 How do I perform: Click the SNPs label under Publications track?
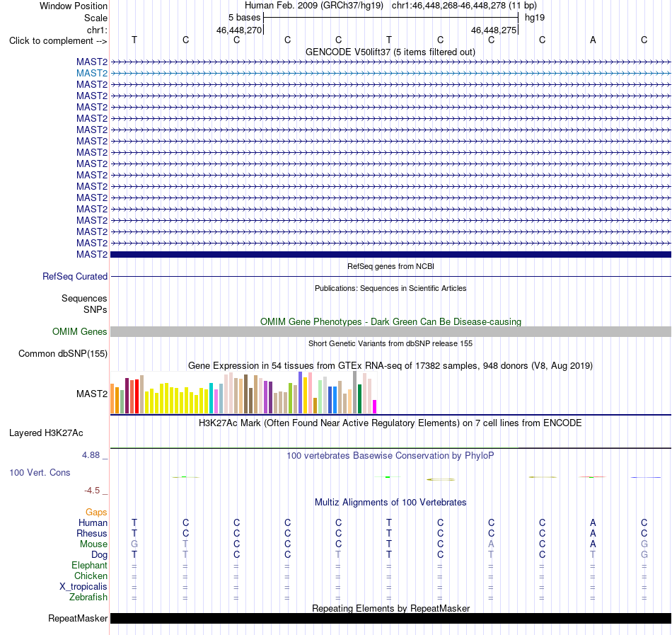(x=95, y=309)
